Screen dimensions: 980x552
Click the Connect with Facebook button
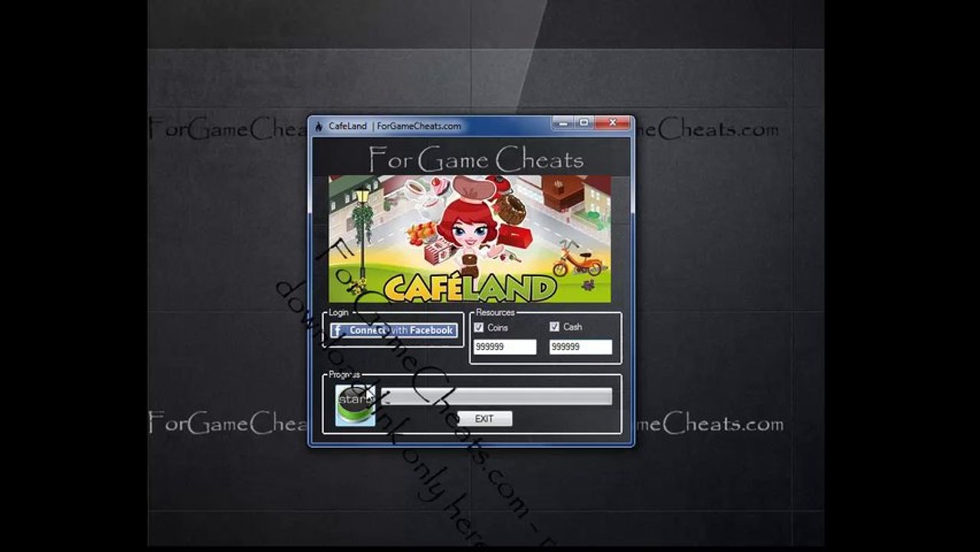pyautogui.click(x=394, y=330)
